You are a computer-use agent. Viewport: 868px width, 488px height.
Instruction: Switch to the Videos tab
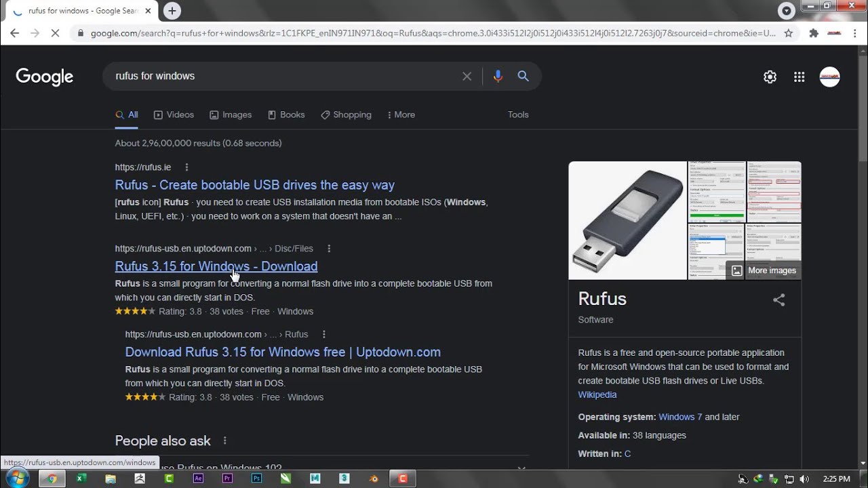(174, 115)
